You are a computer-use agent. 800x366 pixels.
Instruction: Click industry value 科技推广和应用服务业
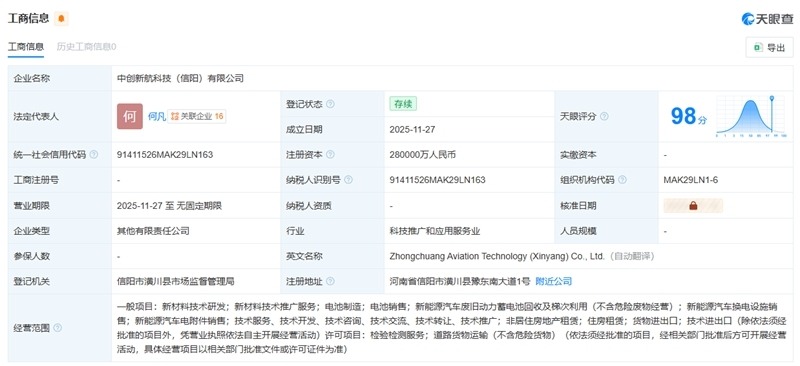coord(435,231)
